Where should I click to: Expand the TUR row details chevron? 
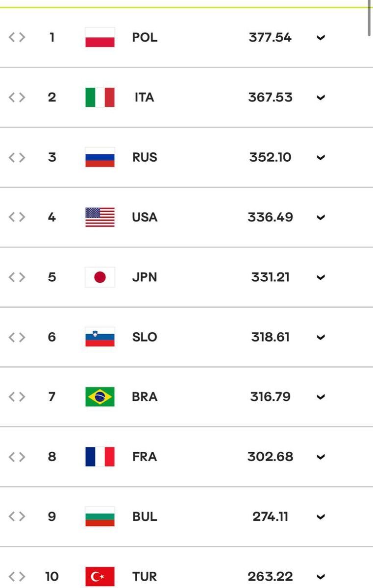pos(321,577)
